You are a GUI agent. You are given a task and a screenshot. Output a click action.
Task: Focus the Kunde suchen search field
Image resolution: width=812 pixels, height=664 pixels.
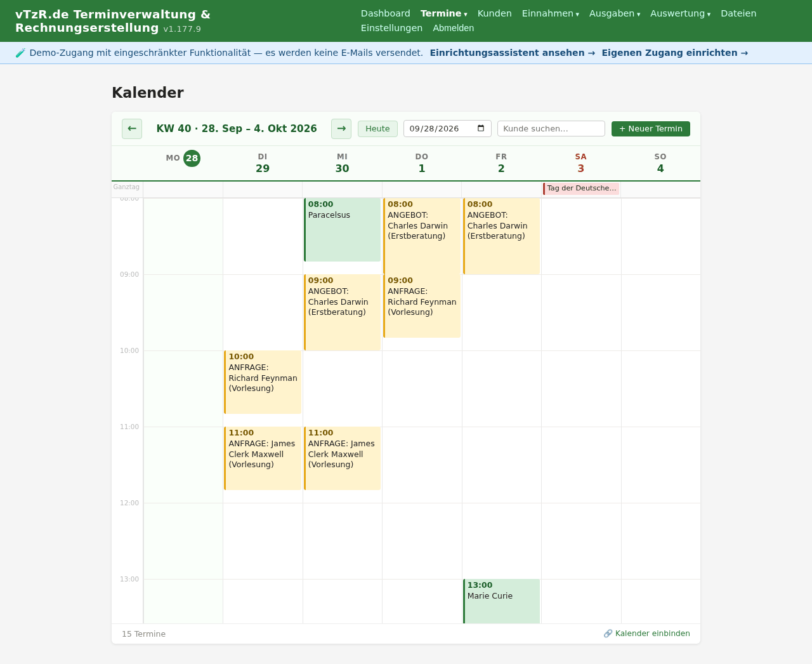(551, 129)
